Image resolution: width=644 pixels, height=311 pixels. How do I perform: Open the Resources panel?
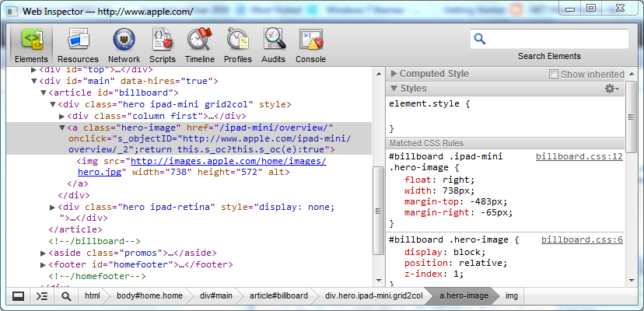(x=78, y=46)
